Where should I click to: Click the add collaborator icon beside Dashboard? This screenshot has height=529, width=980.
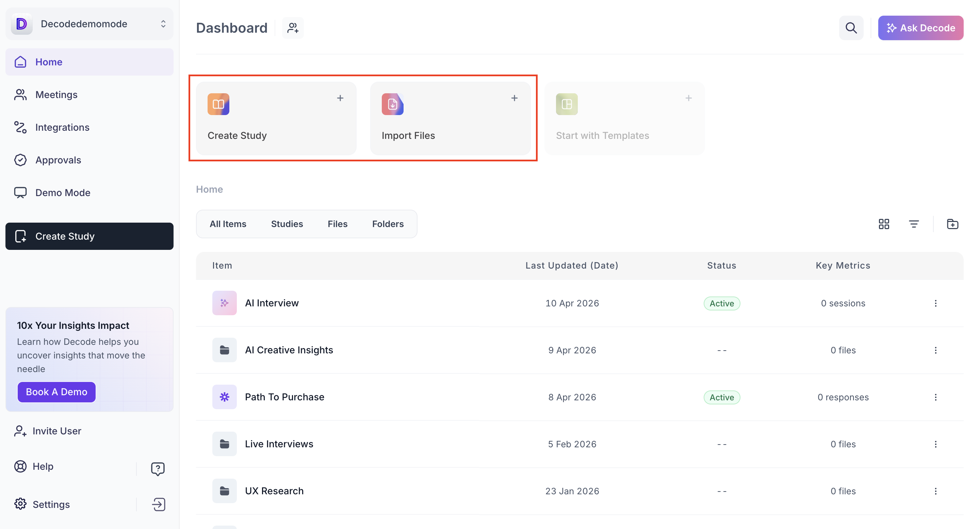(x=293, y=28)
